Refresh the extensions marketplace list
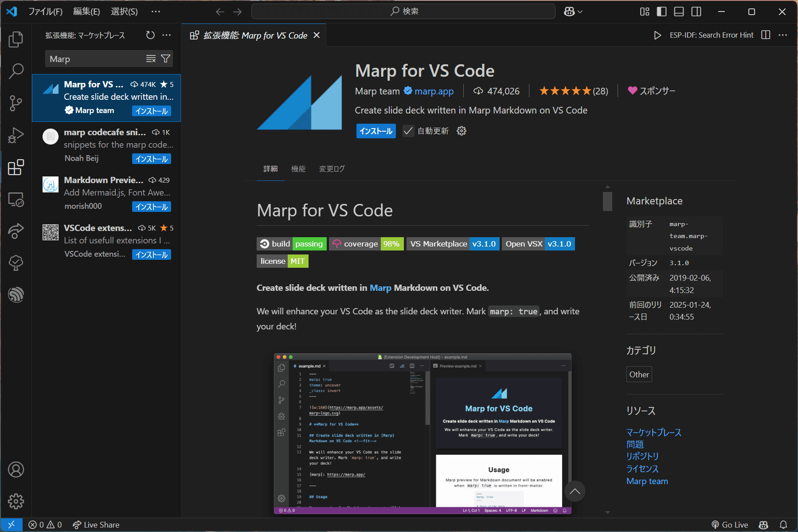Viewport: 798px width, 532px height. 150,35
